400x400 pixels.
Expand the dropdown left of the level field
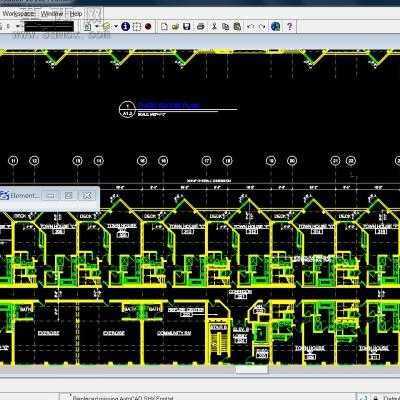18,26
